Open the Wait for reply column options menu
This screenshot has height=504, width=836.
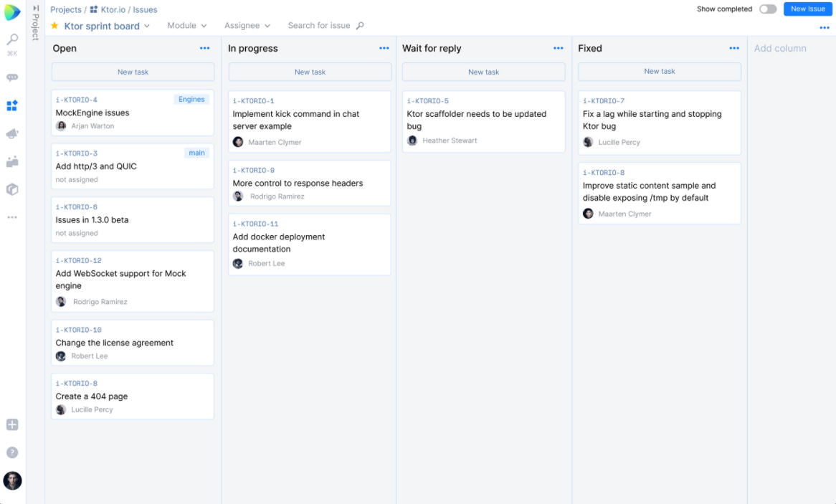coord(559,48)
